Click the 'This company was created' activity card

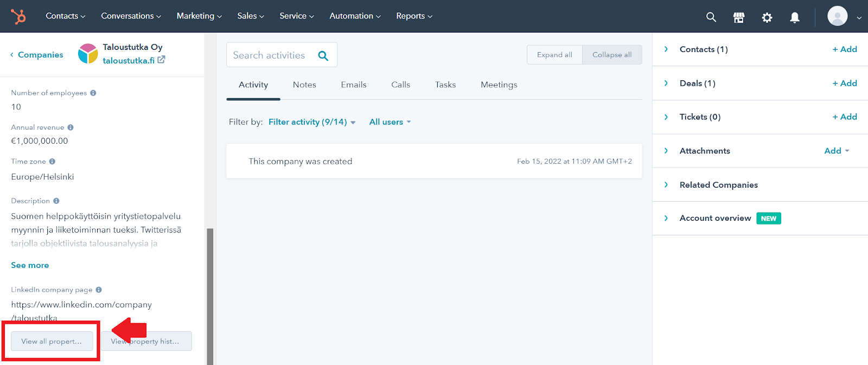[x=434, y=161]
